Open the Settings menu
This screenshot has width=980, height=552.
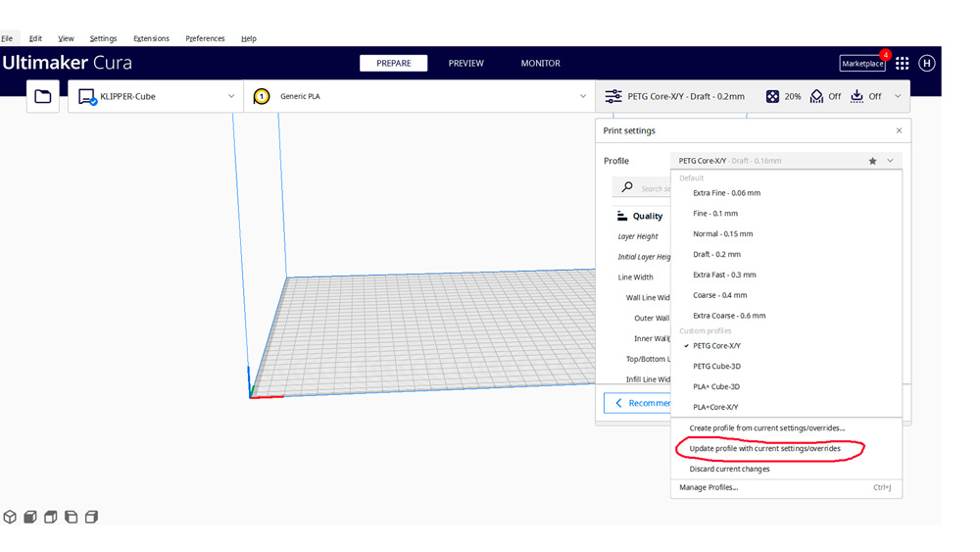(x=103, y=38)
